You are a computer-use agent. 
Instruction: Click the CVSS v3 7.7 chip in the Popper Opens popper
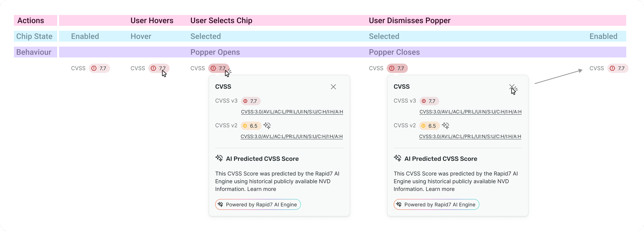point(251,101)
